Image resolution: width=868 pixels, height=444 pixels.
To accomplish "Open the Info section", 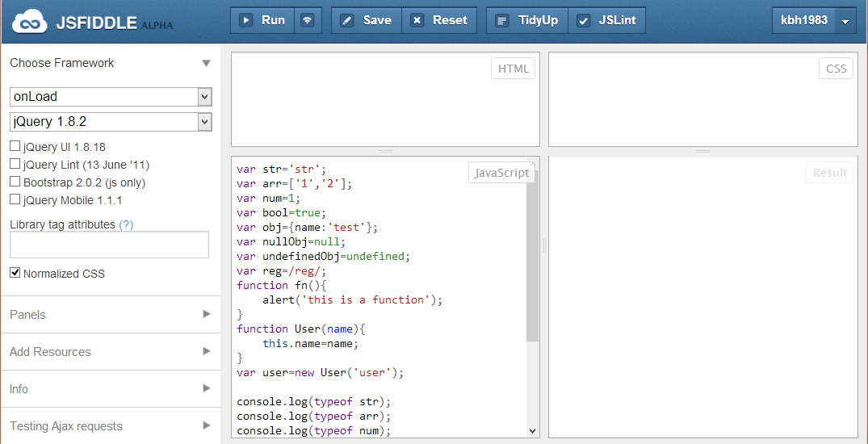I will pos(110,389).
